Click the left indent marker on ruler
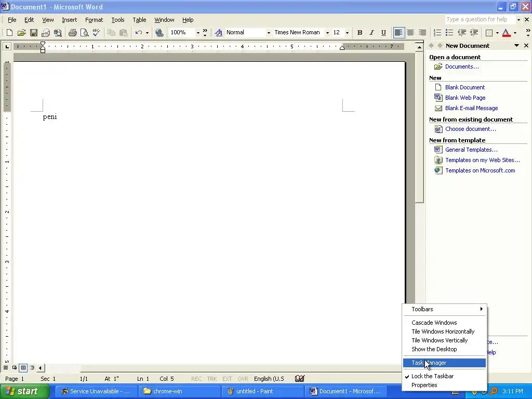The height and width of the screenshot is (399, 532). pyautogui.click(x=43, y=50)
